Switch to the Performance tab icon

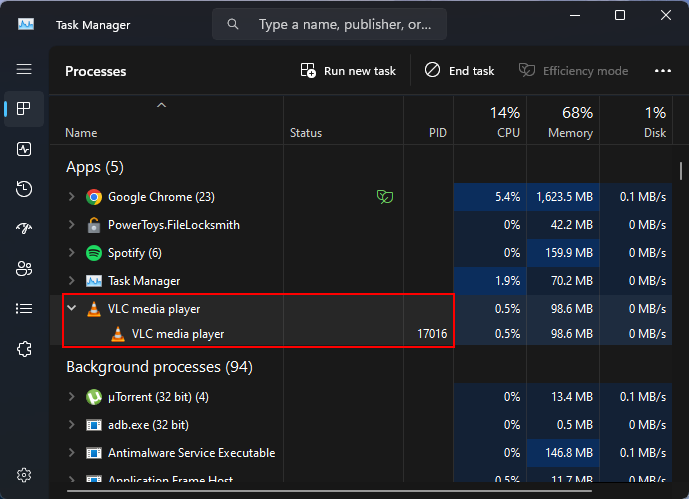[x=24, y=149]
